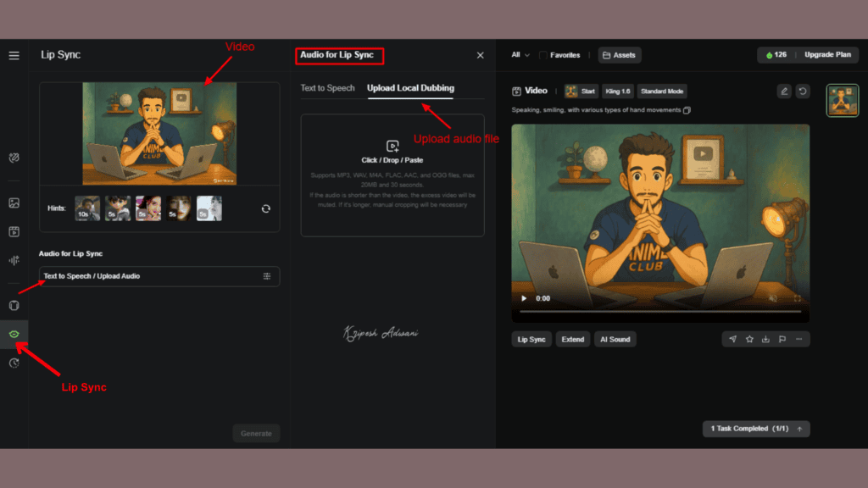868x488 pixels.
Task: Select the Upload Local Dubbing tab
Action: (x=410, y=87)
